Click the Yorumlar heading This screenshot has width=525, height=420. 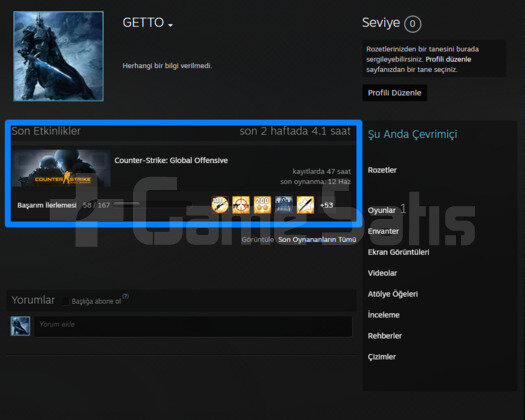tap(33, 300)
